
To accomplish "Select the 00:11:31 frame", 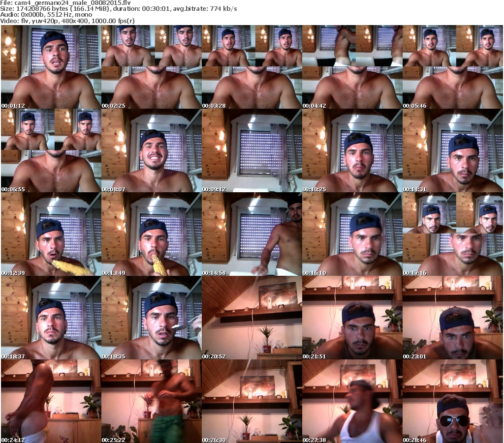I will pos(453,150).
